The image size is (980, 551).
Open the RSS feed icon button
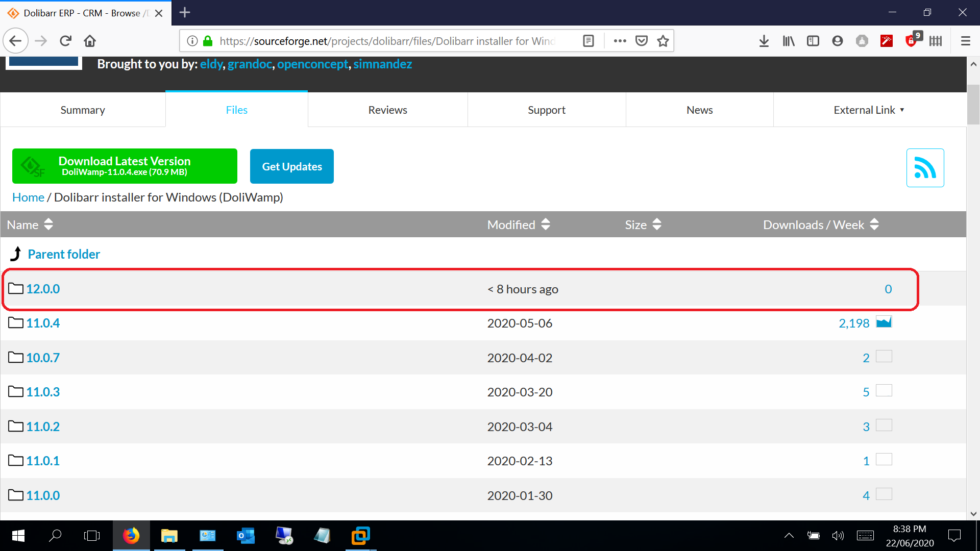point(925,168)
